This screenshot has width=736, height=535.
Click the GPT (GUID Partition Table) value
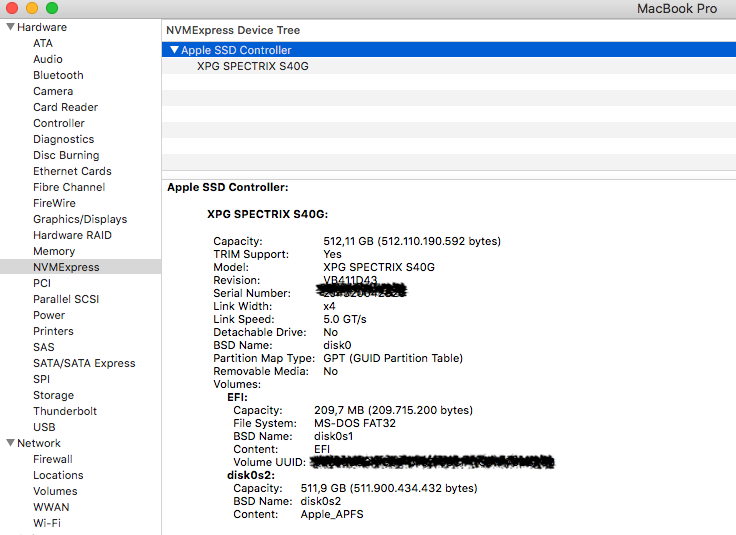[x=393, y=358]
